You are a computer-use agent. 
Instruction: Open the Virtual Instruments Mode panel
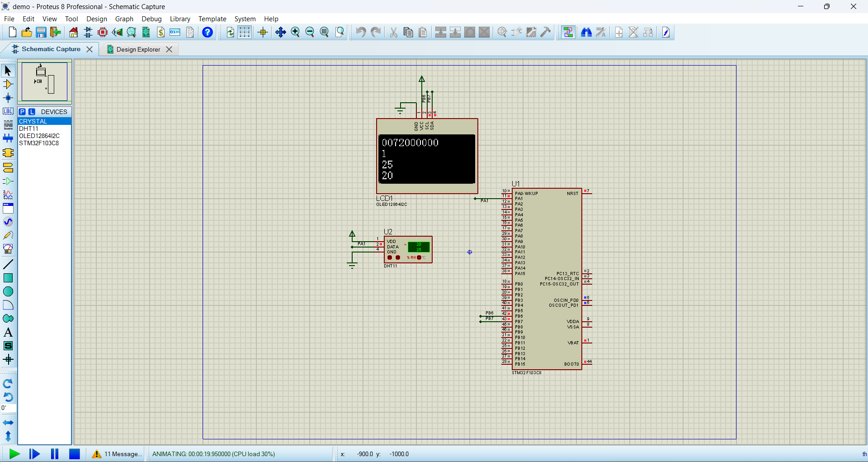point(8,248)
